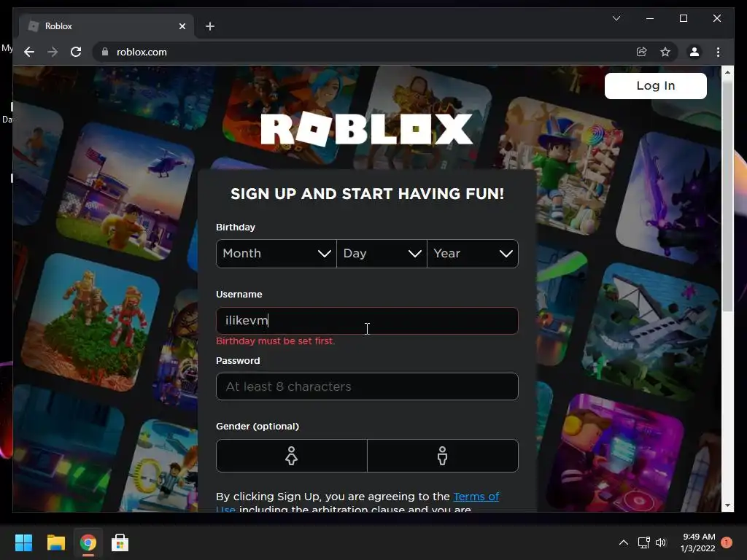
Task: Click the padlock site info icon
Action: coord(105,52)
